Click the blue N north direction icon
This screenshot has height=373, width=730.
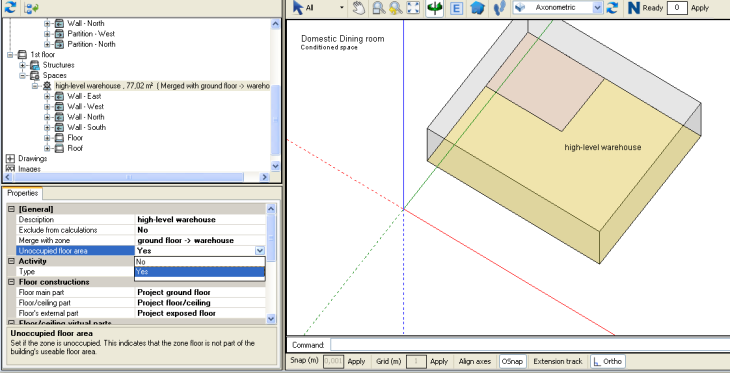point(634,8)
